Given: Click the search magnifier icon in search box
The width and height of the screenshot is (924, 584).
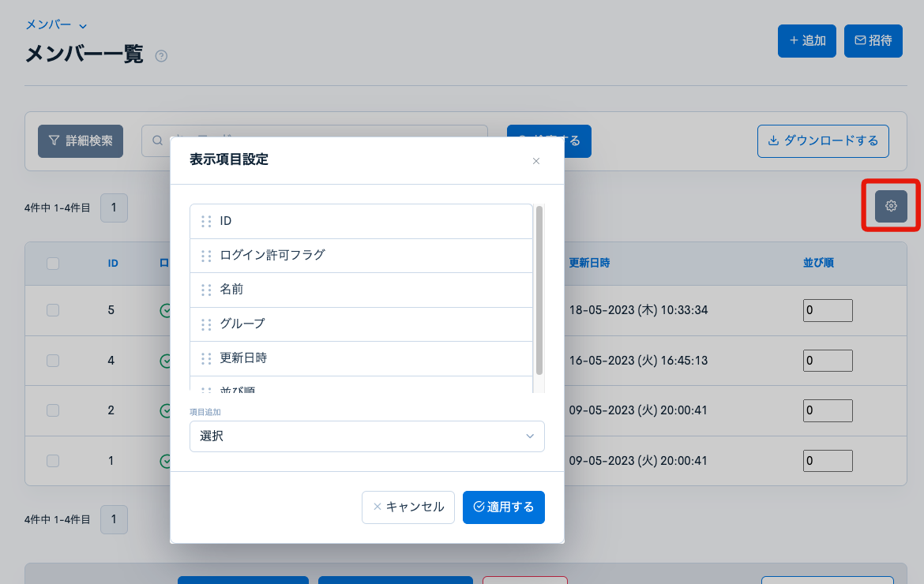Looking at the screenshot, I should pos(157,140).
